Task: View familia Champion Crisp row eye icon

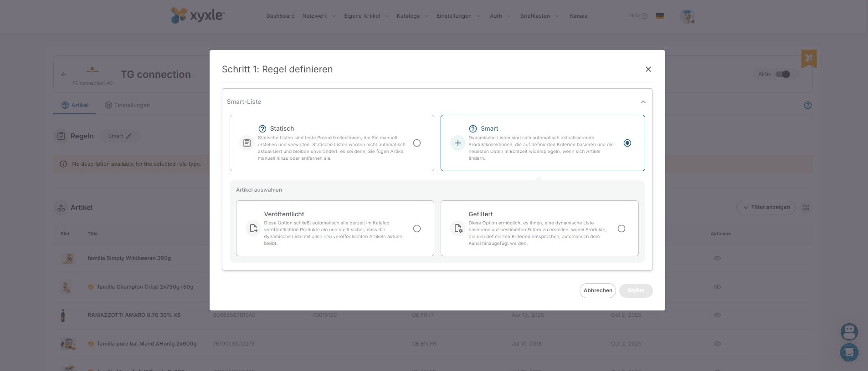Action: [x=717, y=287]
